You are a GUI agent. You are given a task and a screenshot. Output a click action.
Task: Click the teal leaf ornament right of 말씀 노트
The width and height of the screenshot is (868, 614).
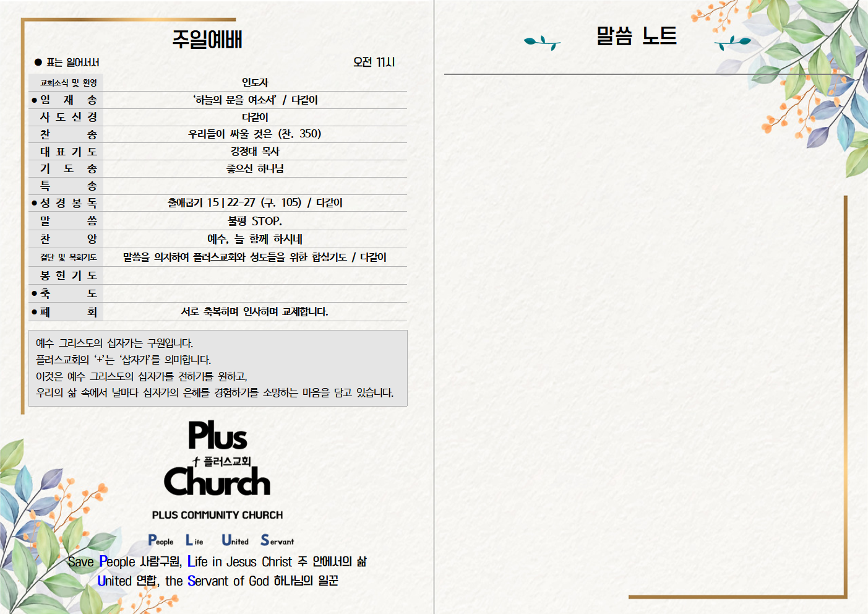[733, 42]
